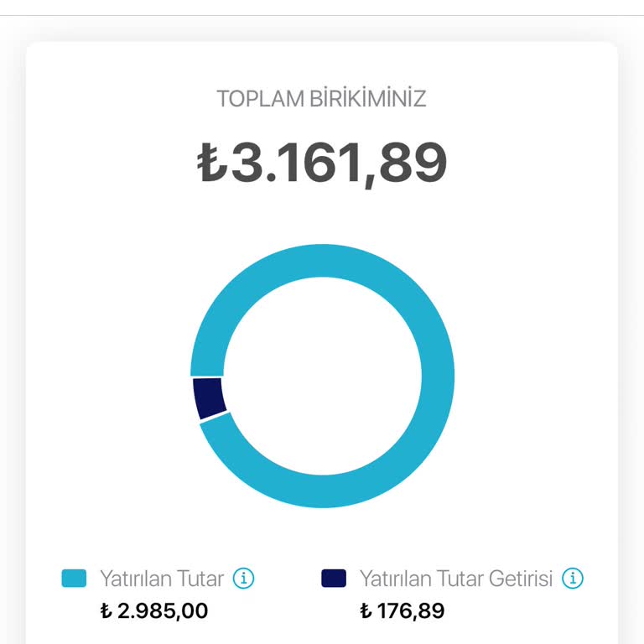Click the small navy donut chart segment
This screenshot has width=644, height=644.
pyautogui.click(x=209, y=398)
